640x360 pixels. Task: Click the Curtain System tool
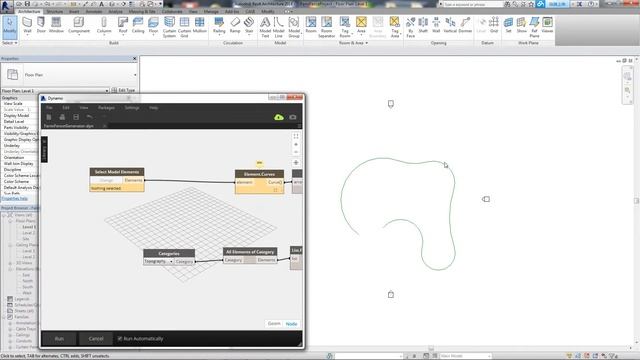(169, 27)
